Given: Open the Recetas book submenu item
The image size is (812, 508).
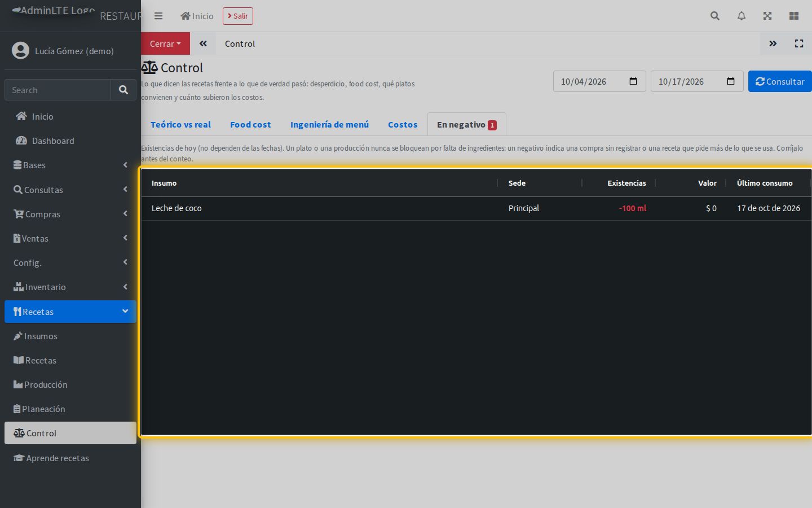Looking at the screenshot, I should coord(70,360).
